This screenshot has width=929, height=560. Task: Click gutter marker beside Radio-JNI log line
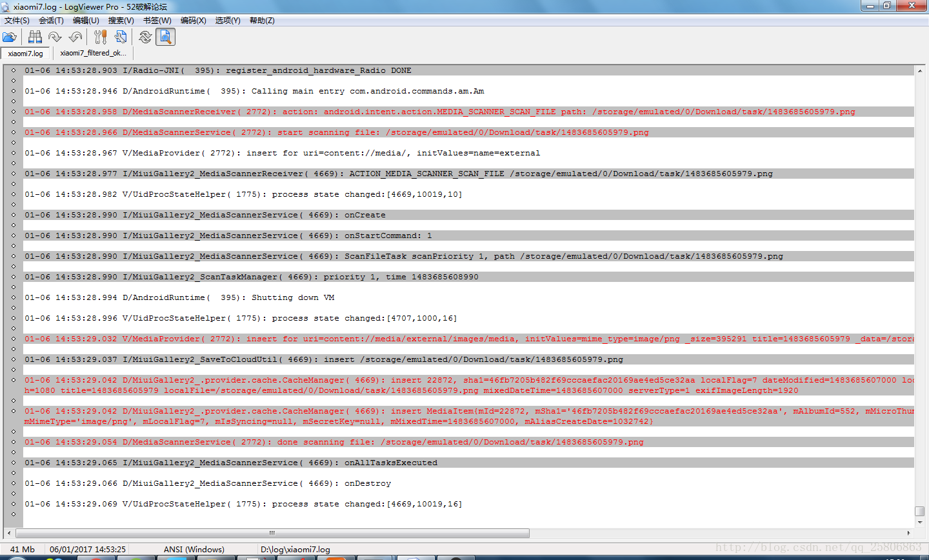[13, 70]
